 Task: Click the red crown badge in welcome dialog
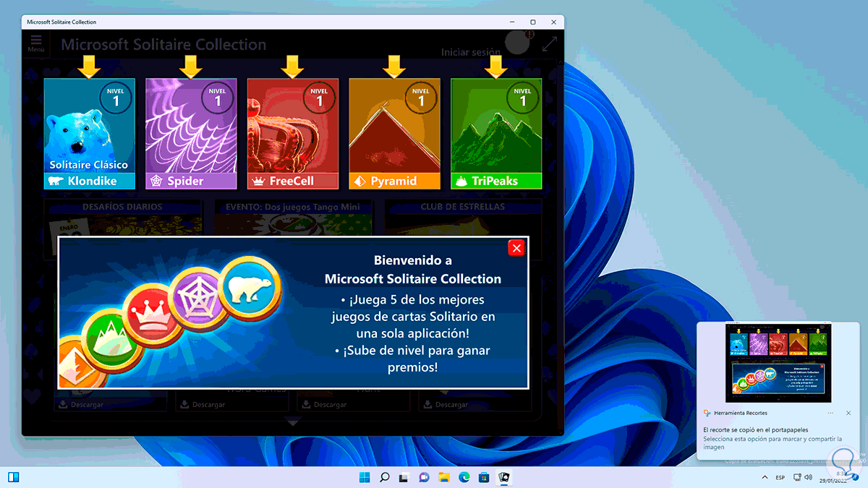click(152, 316)
